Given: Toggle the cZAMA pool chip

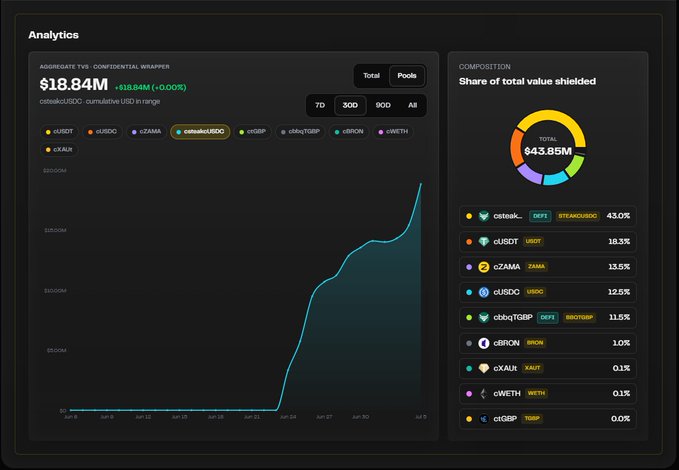Looking at the screenshot, I should (146, 132).
